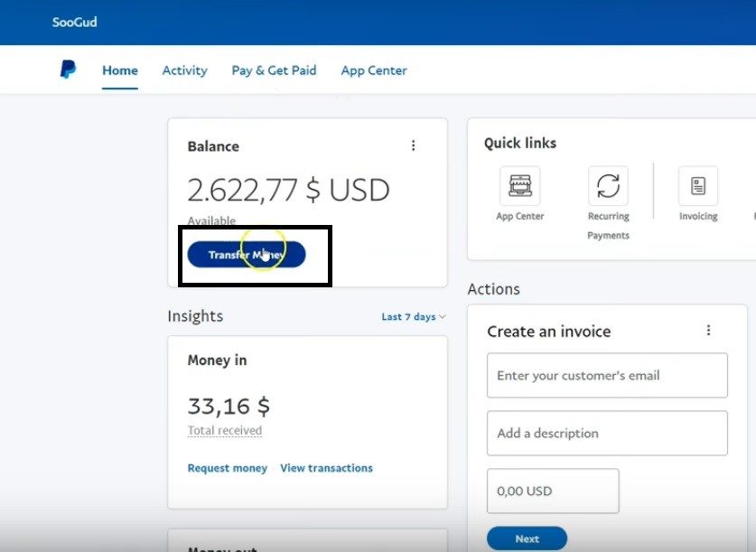Click the 2.622,77 $ USD balance amount
The height and width of the screenshot is (552, 756).
click(x=288, y=190)
